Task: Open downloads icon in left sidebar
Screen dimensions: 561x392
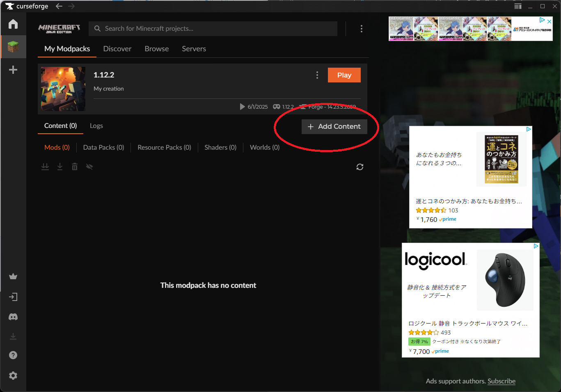Action: [13, 336]
